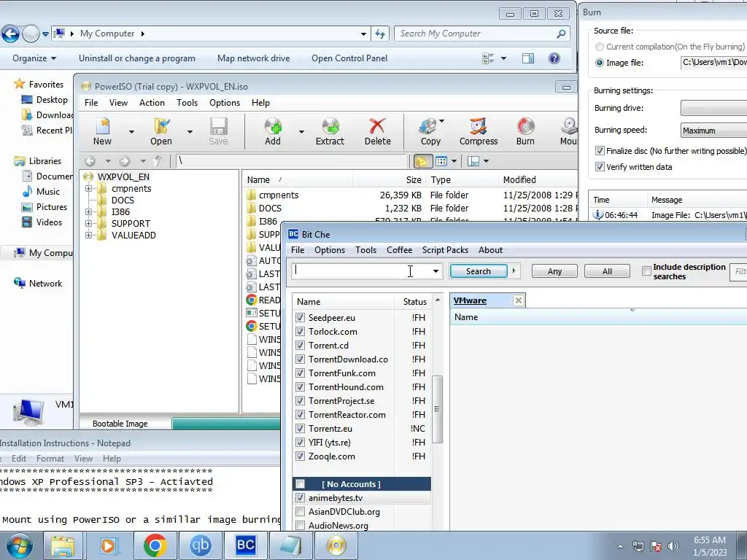Expand the I386 tree node

point(88,212)
